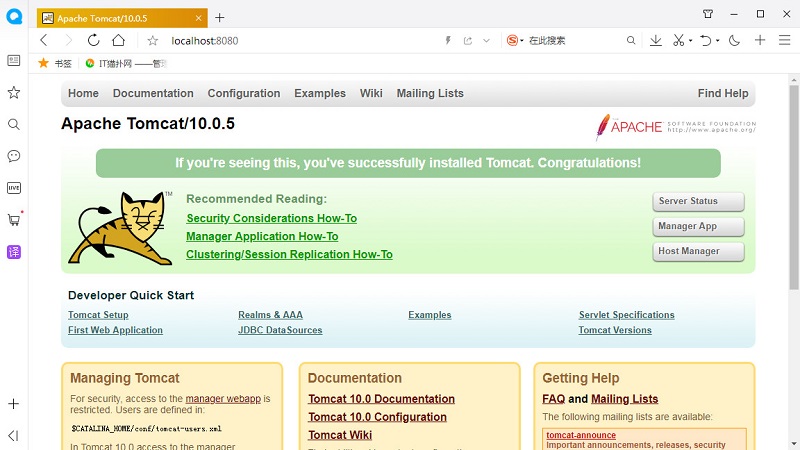800x450 pixels.
Task: Go back using the browser back arrow
Action: 44,40
